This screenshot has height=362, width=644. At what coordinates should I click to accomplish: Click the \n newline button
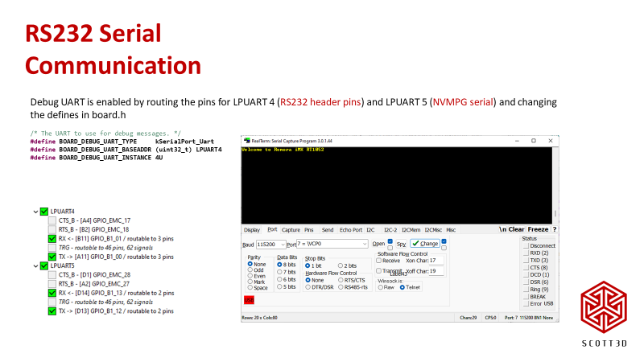coord(502,229)
